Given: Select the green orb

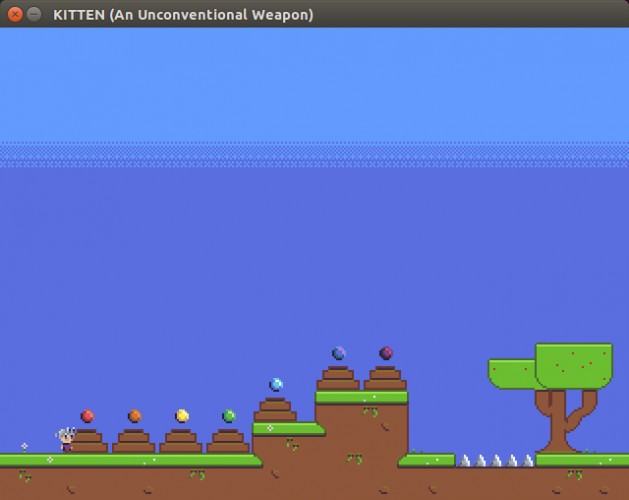Looking at the screenshot, I should 229,416.
